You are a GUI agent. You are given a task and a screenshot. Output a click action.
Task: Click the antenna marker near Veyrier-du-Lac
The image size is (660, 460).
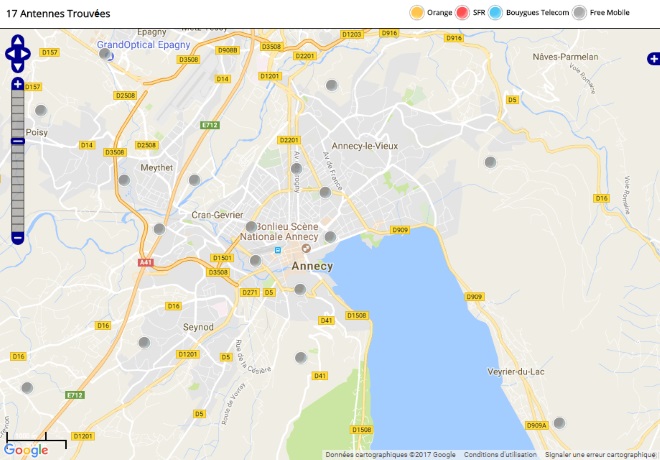pyautogui.click(x=559, y=423)
